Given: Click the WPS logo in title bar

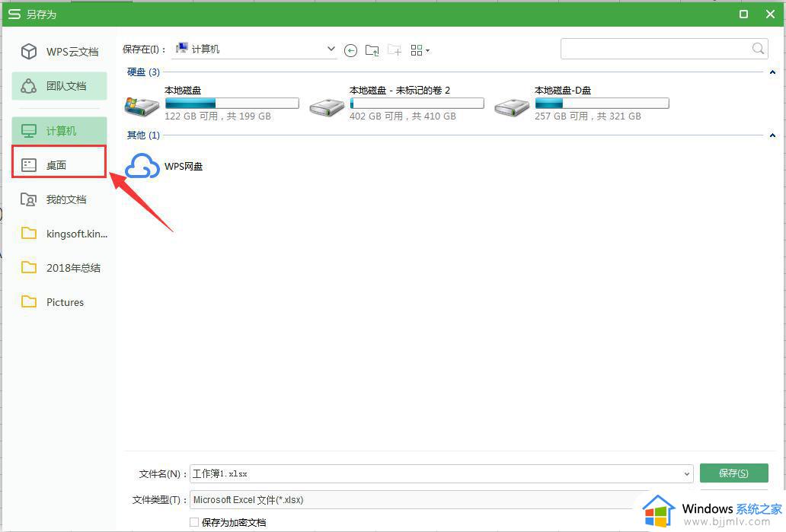Looking at the screenshot, I should tap(14, 14).
